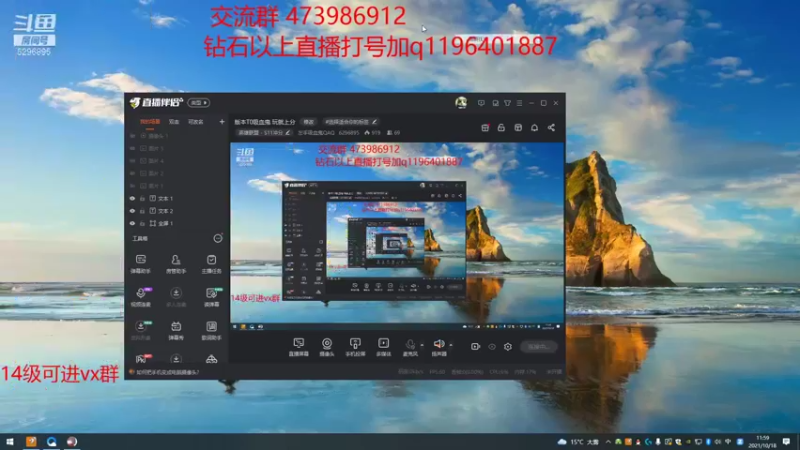Screen dimensions: 800x450
Task: Switch to the second scene tab
Action: click(174, 122)
